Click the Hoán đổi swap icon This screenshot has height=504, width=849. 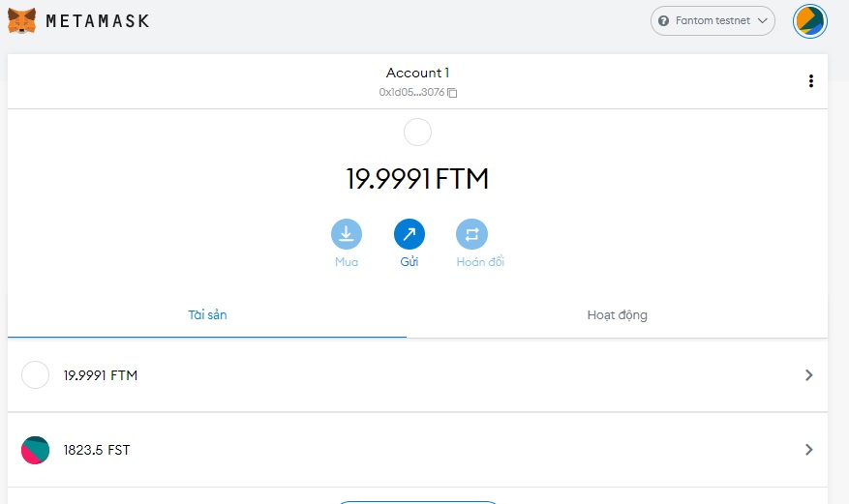pyautogui.click(x=471, y=234)
